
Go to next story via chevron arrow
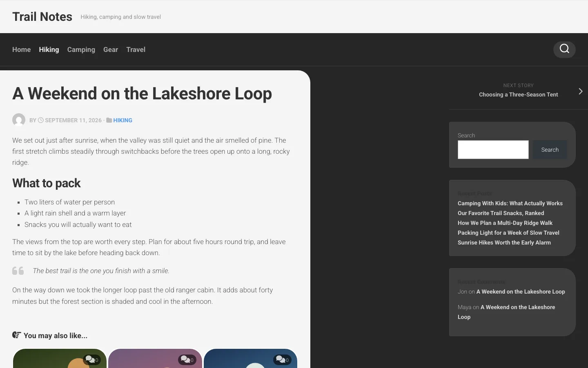coord(580,91)
